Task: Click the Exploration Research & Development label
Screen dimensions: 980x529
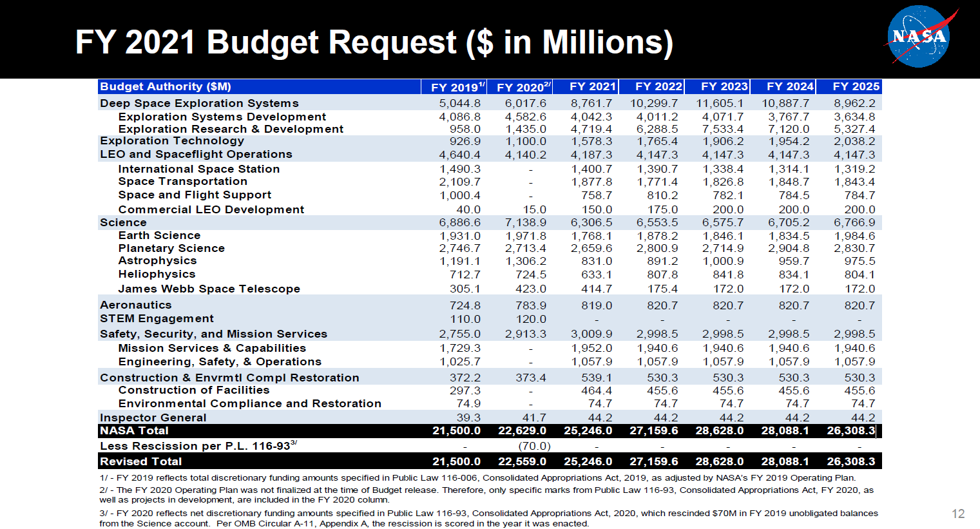Action: (231, 129)
